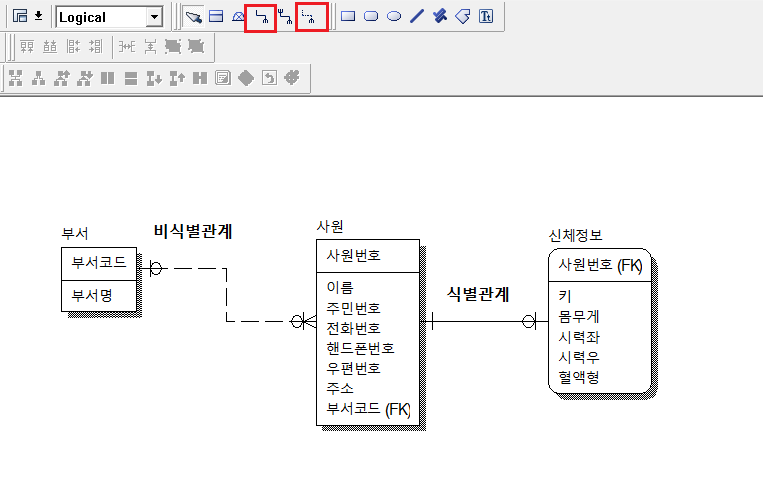Select the 이름 attribute
Image resolution: width=763 pixels, height=479 pixels.
pyautogui.click(x=340, y=288)
